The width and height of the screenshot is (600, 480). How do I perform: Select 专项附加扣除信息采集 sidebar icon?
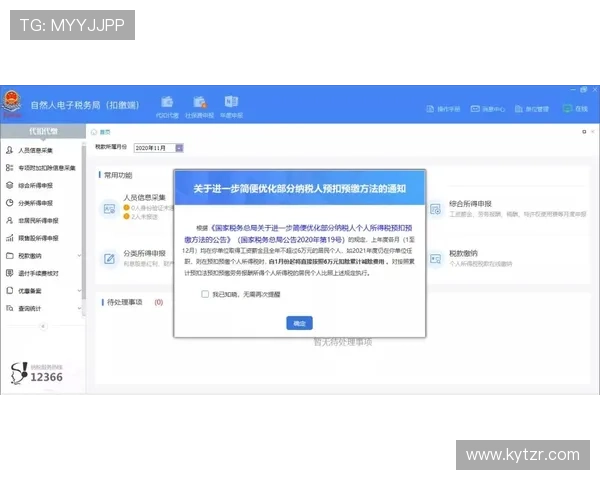tap(10, 168)
